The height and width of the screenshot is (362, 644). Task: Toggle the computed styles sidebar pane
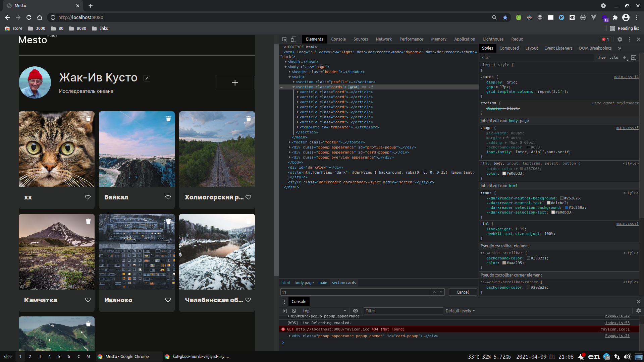634,57
